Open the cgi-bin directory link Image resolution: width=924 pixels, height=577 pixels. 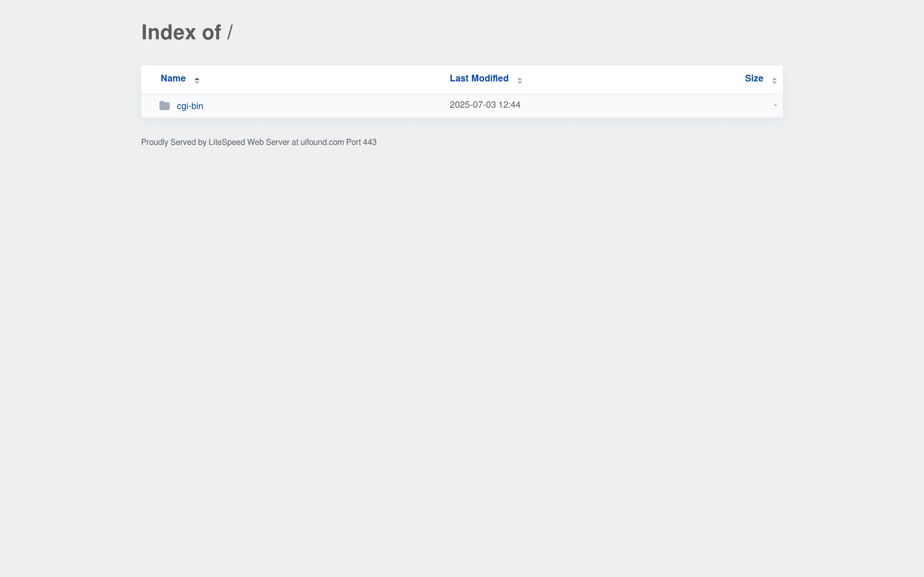(x=190, y=106)
